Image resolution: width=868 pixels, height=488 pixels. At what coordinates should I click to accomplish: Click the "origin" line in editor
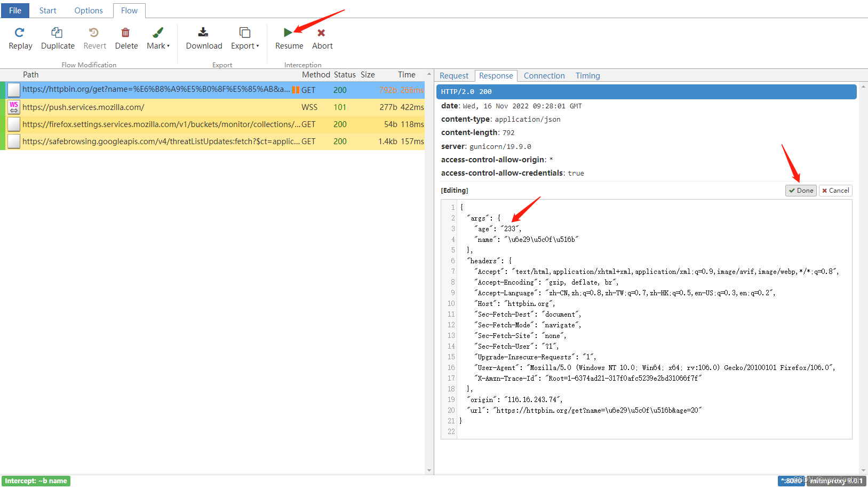pyautogui.click(x=515, y=400)
